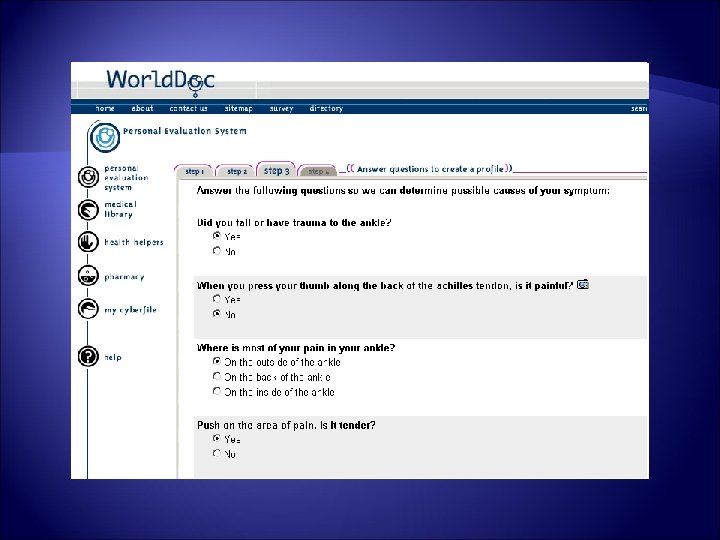The width and height of the screenshot is (720, 540).
Task: Open the survey nav item
Action: tap(281, 108)
